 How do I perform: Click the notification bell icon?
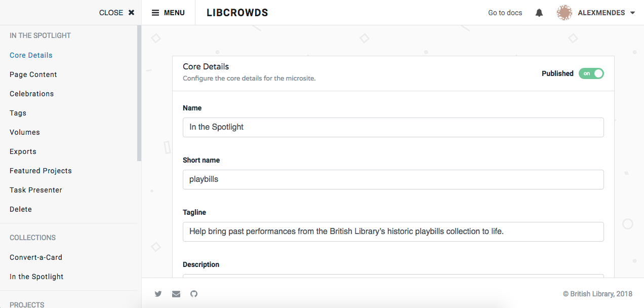[x=539, y=12]
